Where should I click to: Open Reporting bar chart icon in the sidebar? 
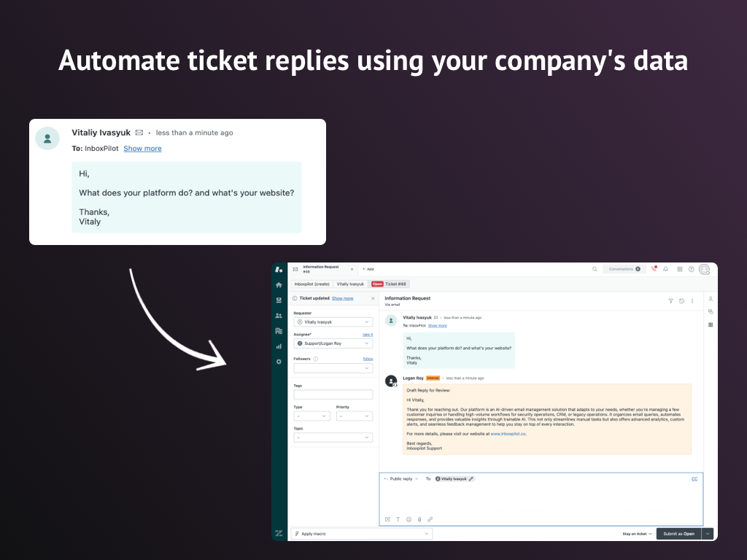279,346
